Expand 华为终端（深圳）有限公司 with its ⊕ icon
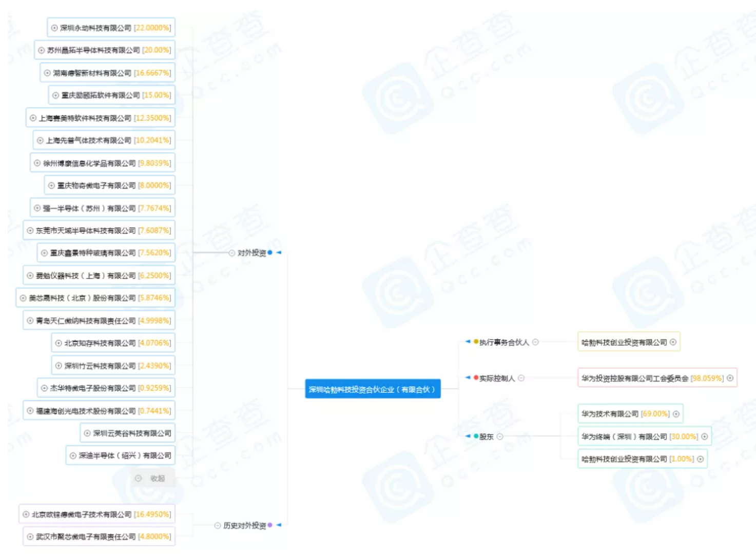 point(704,437)
